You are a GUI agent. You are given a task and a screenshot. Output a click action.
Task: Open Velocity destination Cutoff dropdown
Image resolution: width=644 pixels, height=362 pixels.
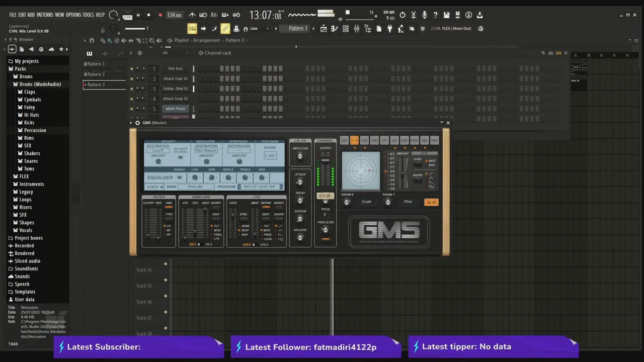click(x=158, y=150)
